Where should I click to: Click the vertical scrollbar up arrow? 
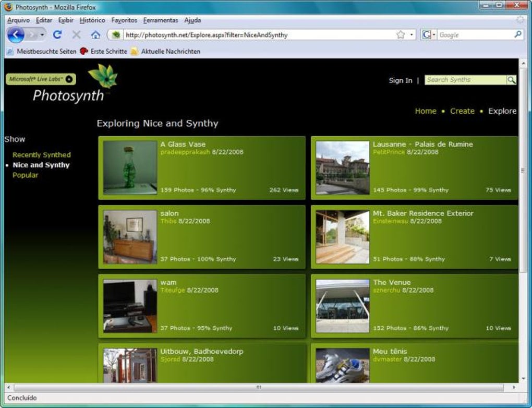coord(523,63)
